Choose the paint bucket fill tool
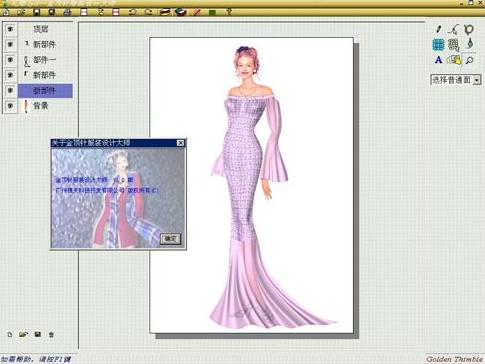This screenshot has height=364, width=485. pyautogui.click(x=470, y=44)
